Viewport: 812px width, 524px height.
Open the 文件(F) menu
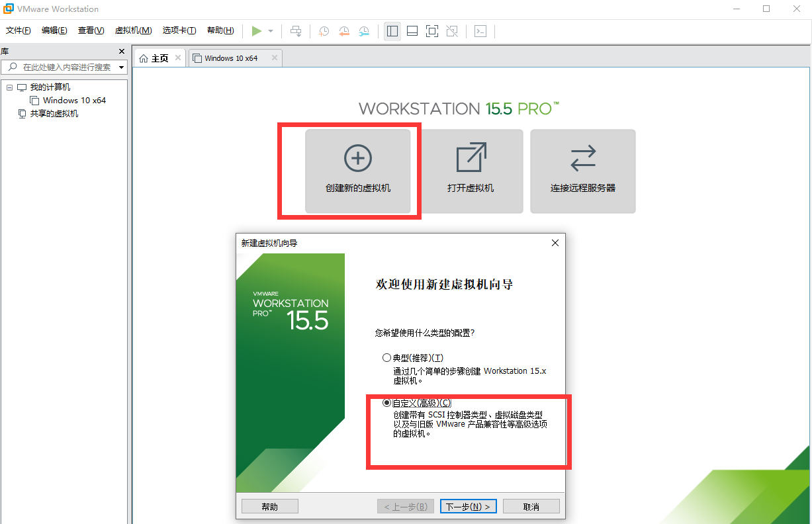tap(19, 30)
